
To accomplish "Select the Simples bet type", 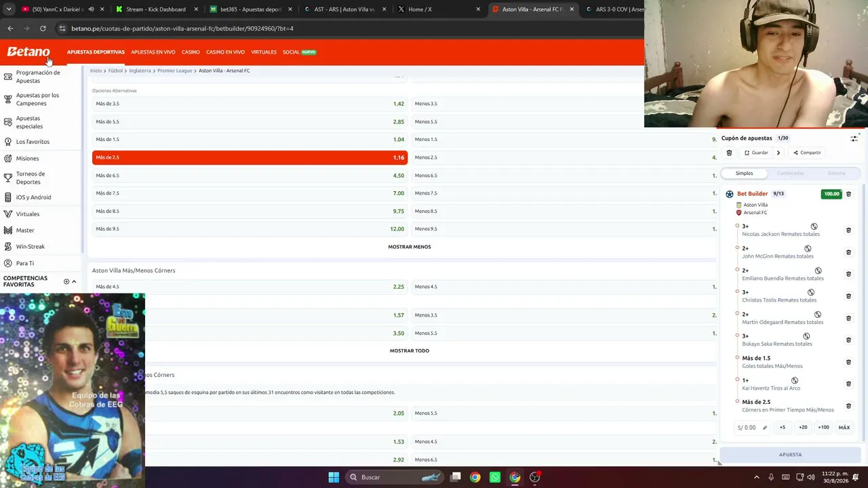I will pyautogui.click(x=744, y=174).
